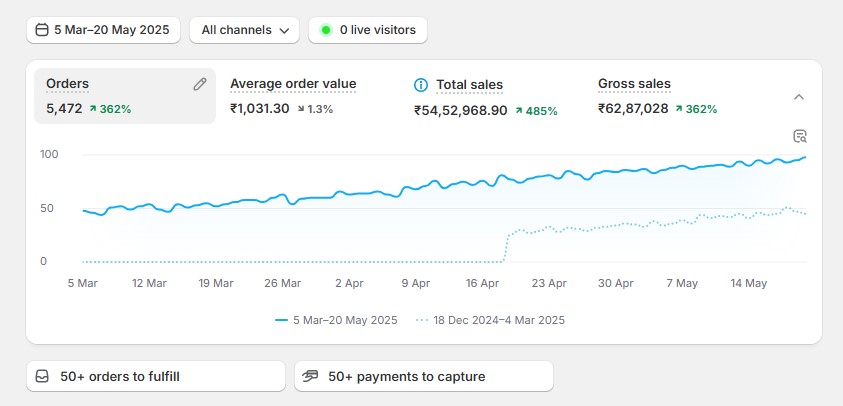Open the All channels dropdown
Image resolution: width=843 pixels, height=406 pixels.
[244, 30]
